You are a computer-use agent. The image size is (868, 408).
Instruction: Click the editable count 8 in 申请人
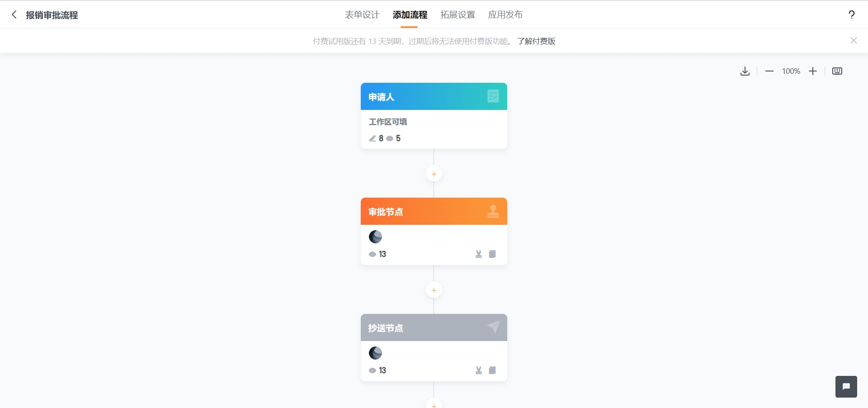381,138
